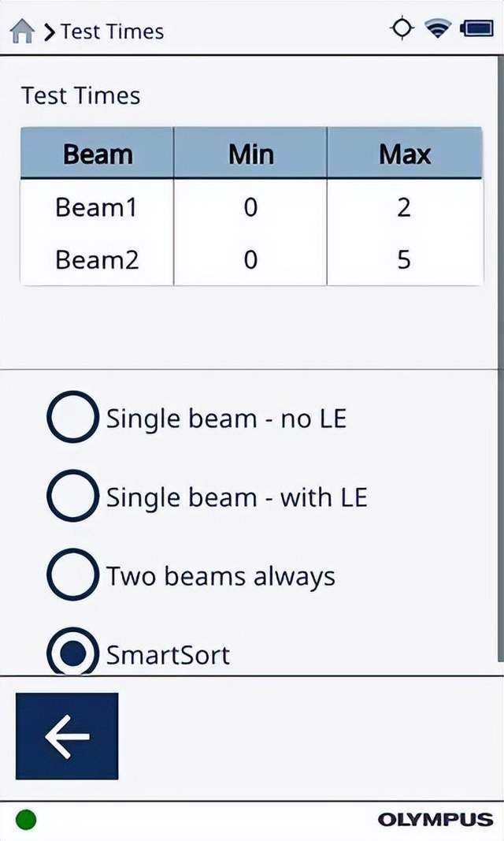Screen dimensions: 504x841
Task: Edit Beam2 Max time value
Action: pyautogui.click(x=404, y=259)
